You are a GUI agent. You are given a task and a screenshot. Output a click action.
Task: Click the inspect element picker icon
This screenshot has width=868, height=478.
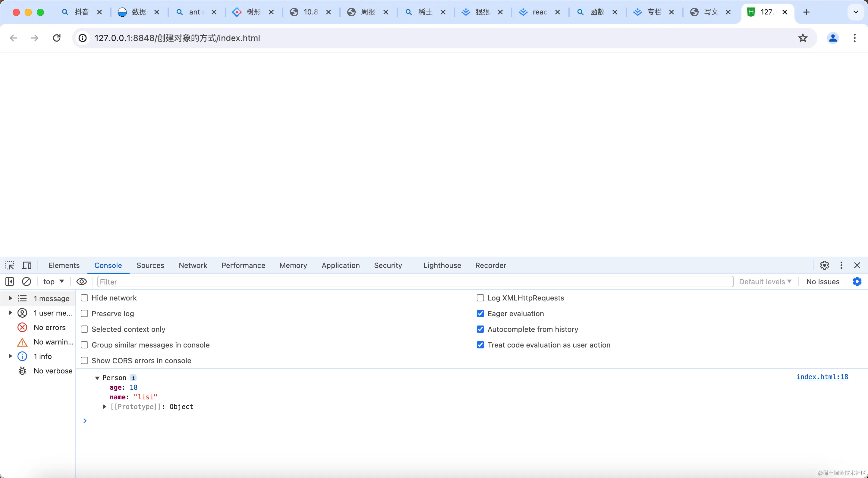10,266
